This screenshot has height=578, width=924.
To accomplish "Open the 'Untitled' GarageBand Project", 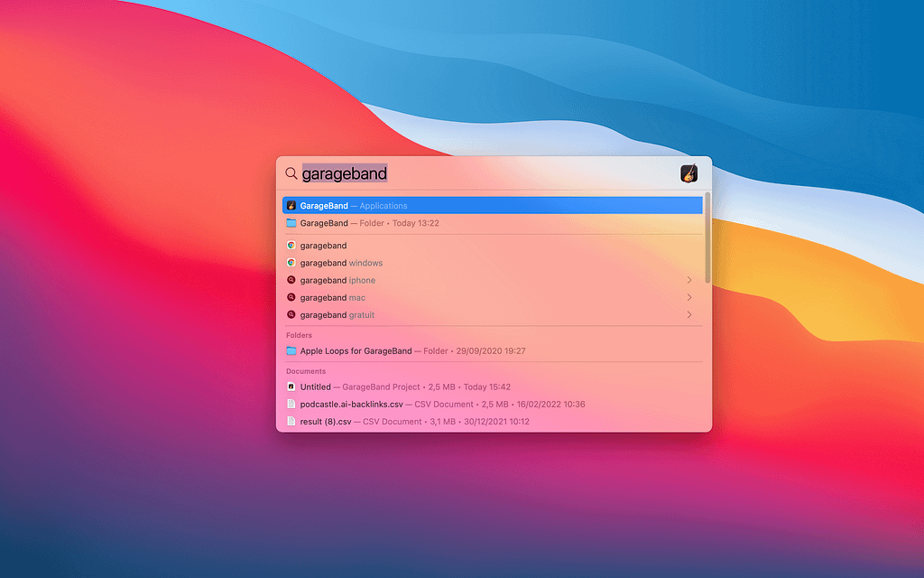I will pyautogui.click(x=493, y=387).
